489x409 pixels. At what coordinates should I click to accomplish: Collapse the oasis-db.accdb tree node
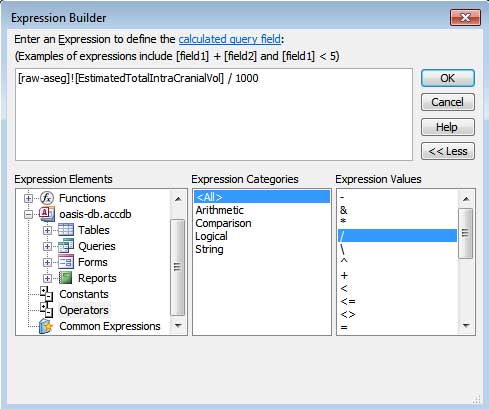pyautogui.click(x=28, y=214)
